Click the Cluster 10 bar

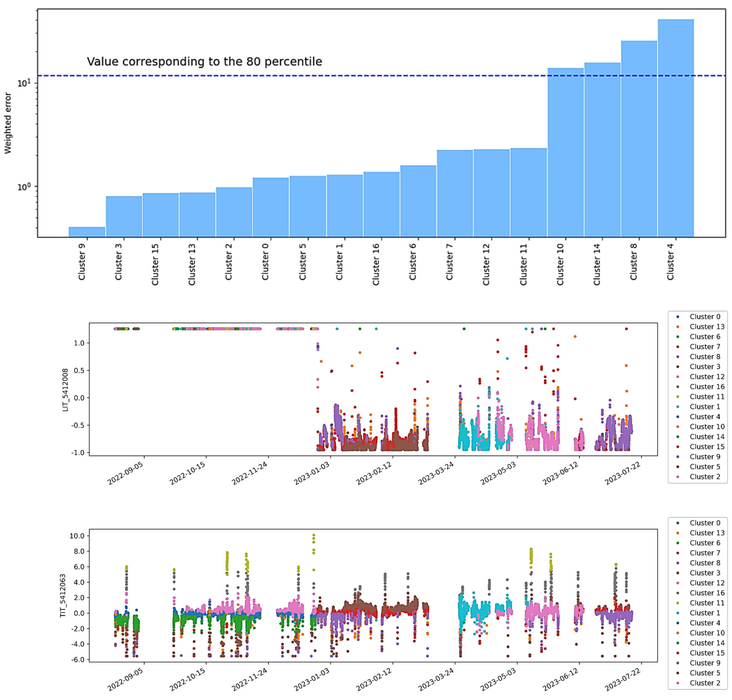pos(565,153)
